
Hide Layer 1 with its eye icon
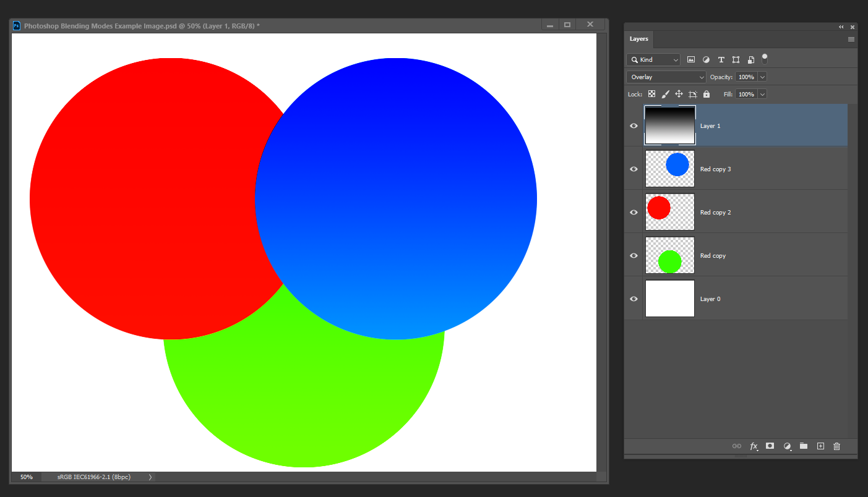coord(634,125)
